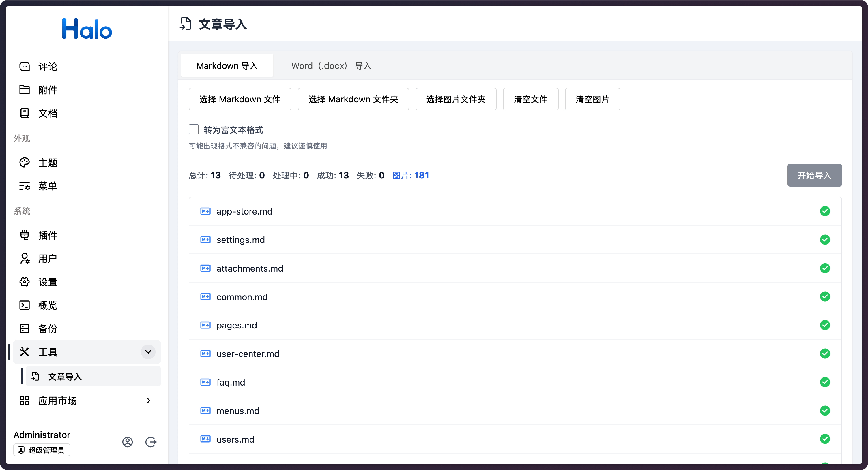Click 清空图片 button
The image size is (868, 470).
(592, 99)
